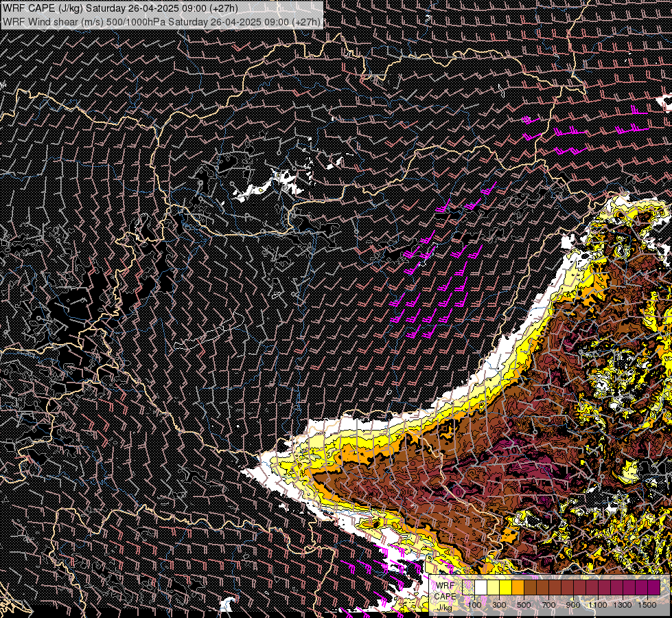Click the legend value '100'
The width and height of the screenshot is (672, 618).
474,605
